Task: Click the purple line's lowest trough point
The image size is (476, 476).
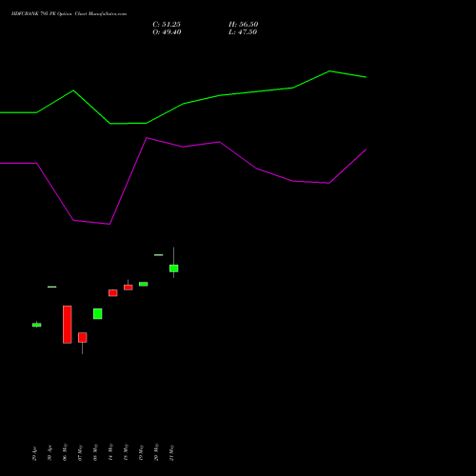Action: [109, 224]
